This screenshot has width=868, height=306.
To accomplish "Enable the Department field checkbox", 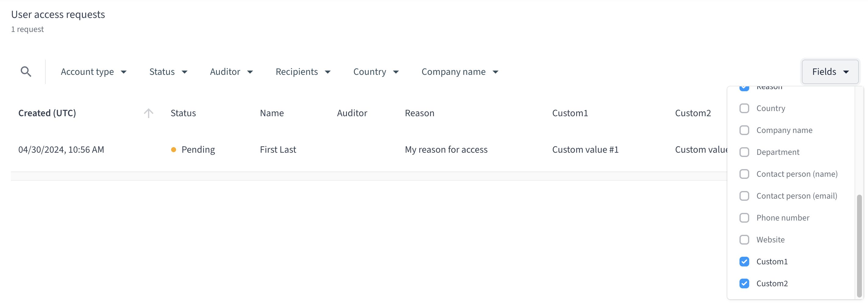I will tap(744, 152).
